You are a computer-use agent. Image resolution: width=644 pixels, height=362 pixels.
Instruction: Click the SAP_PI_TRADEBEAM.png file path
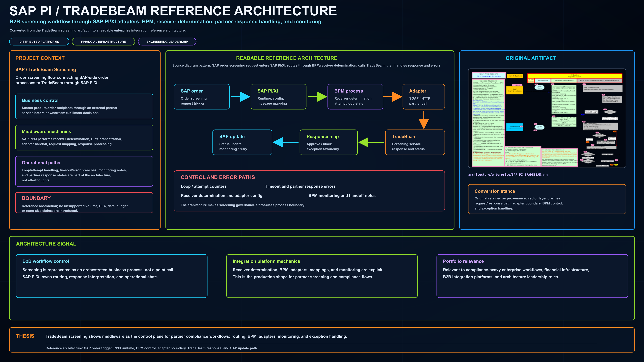coord(508,175)
